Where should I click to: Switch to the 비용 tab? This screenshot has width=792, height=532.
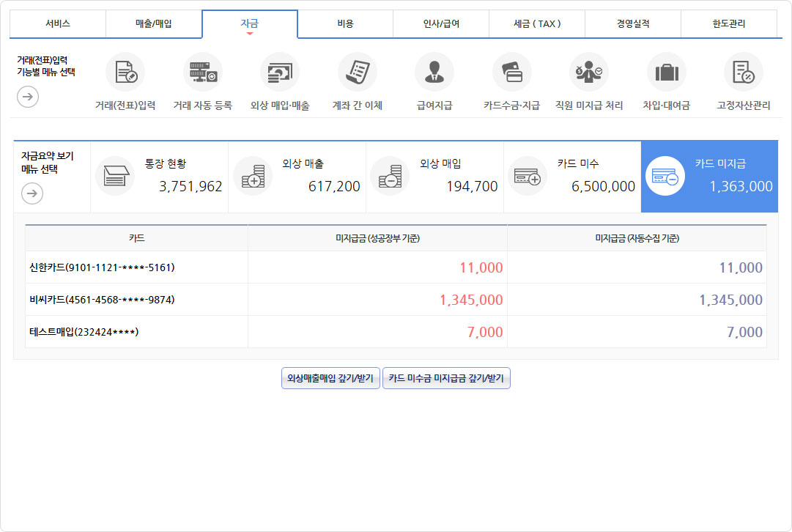(x=346, y=23)
